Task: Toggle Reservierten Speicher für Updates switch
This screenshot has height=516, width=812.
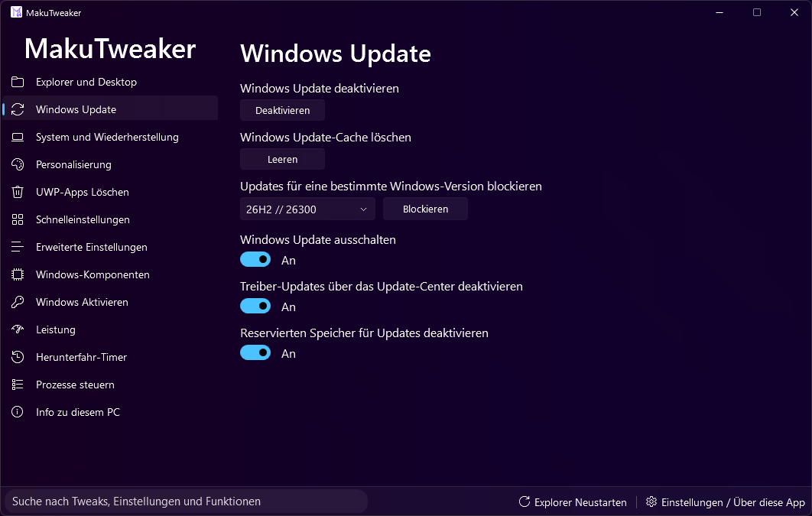Action: pos(255,353)
